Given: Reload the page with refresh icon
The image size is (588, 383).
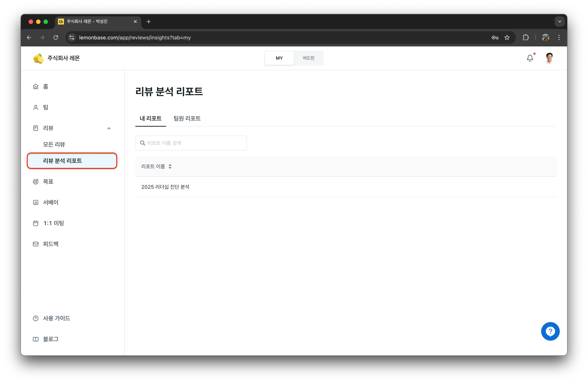Looking at the screenshot, I should [56, 38].
